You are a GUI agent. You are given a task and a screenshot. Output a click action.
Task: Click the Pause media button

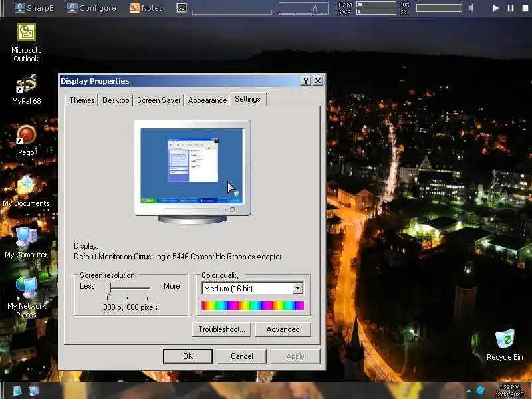click(x=511, y=8)
